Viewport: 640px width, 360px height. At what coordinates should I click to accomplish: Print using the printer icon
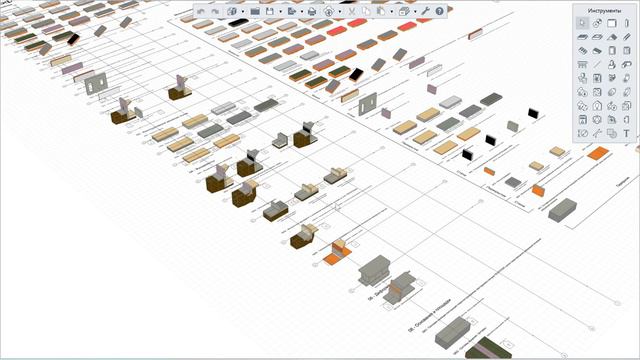tap(312, 11)
